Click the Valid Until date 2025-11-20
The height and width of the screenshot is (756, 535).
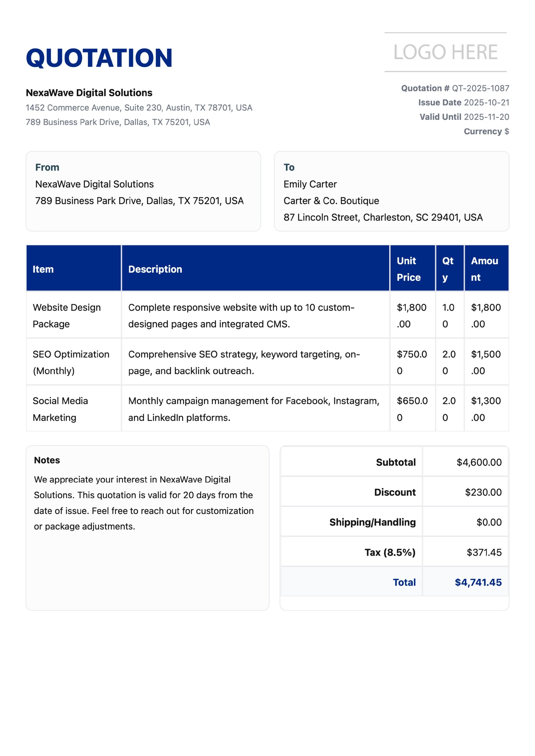point(487,117)
